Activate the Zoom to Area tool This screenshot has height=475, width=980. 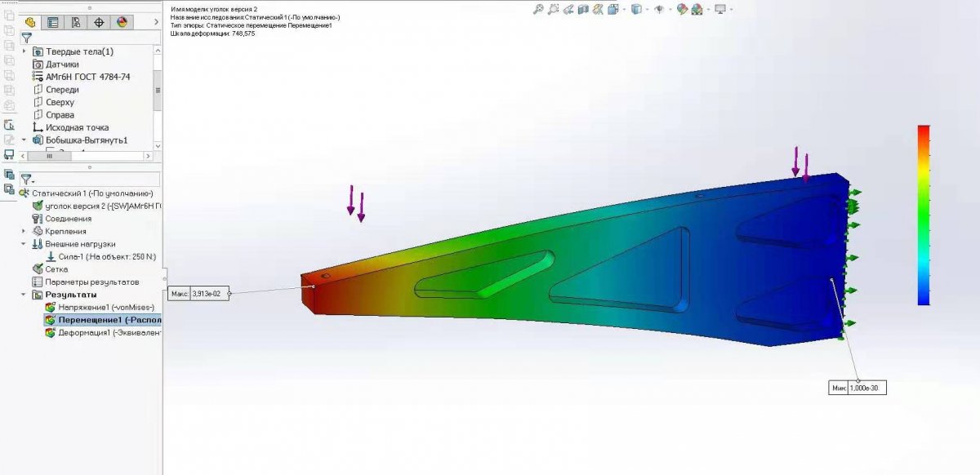click(x=554, y=9)
